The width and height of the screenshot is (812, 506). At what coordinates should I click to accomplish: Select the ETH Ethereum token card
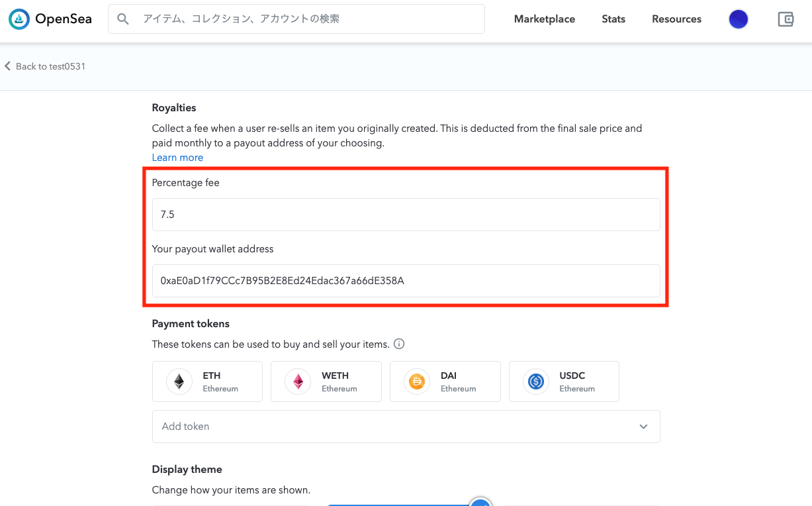click(207, 381)
